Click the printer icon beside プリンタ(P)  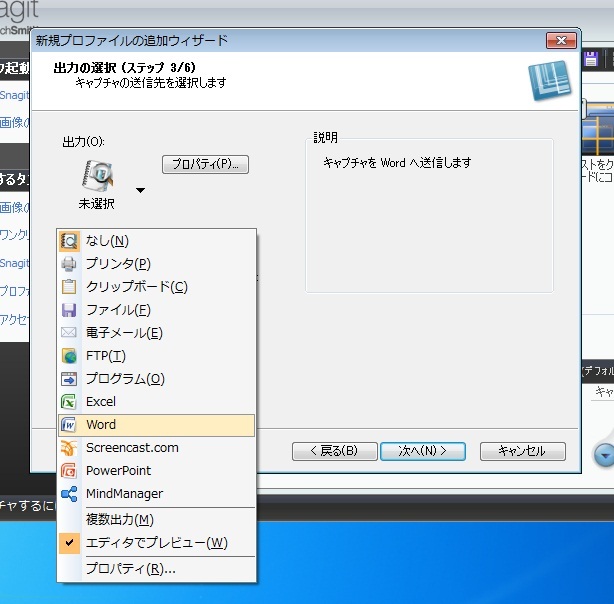[x=69, y=264]
